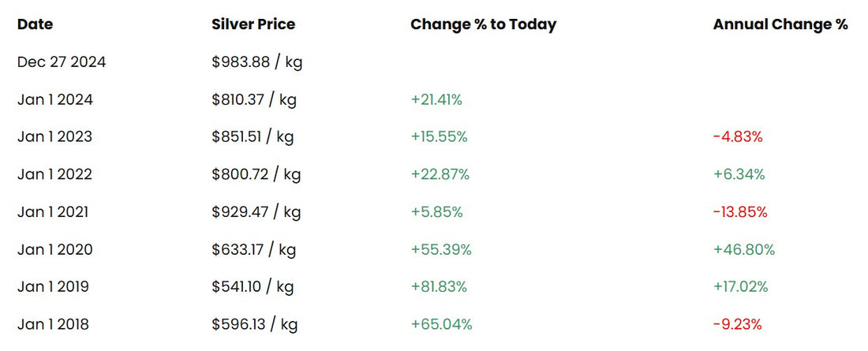Viewport: 868px width, 351px height.
Task: Click the +21.41% change value
Action: (x=436, y=99)
